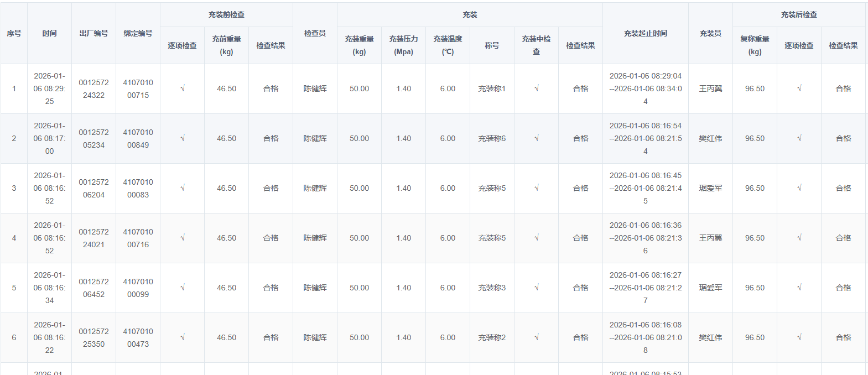Select the 充装称6 cell in row 2
The image size is (868, 375).
492,138
